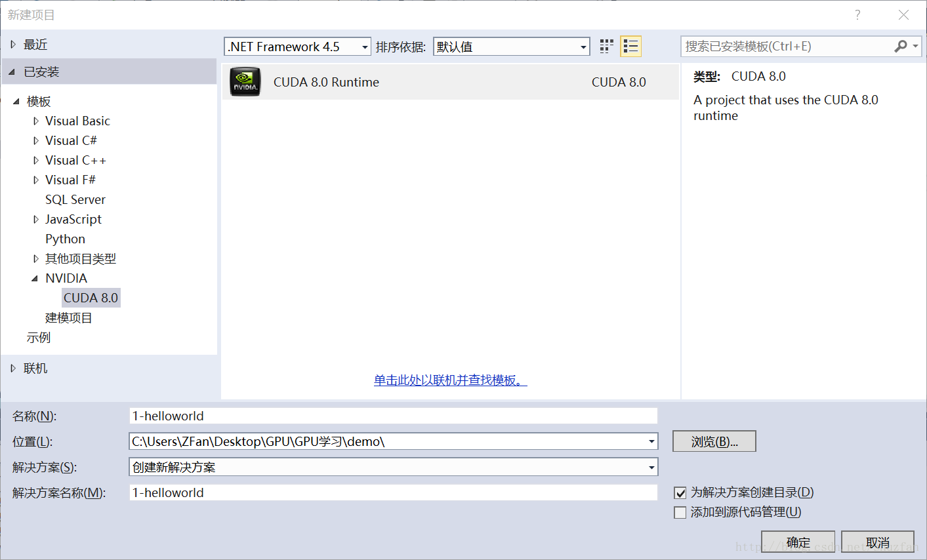Toggle 为解决方案创建目录 checkbox

680,493
